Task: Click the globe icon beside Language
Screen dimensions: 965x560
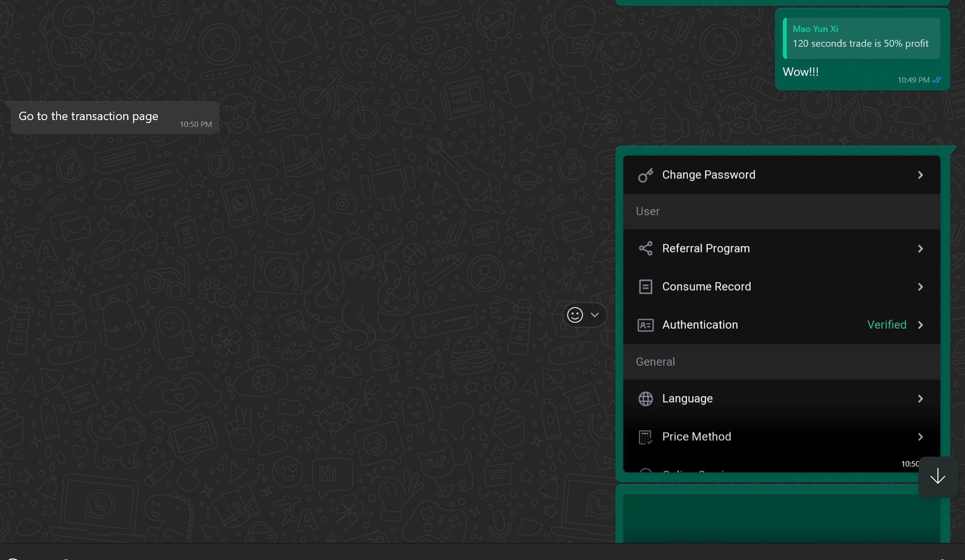Action: click(645, 399)
